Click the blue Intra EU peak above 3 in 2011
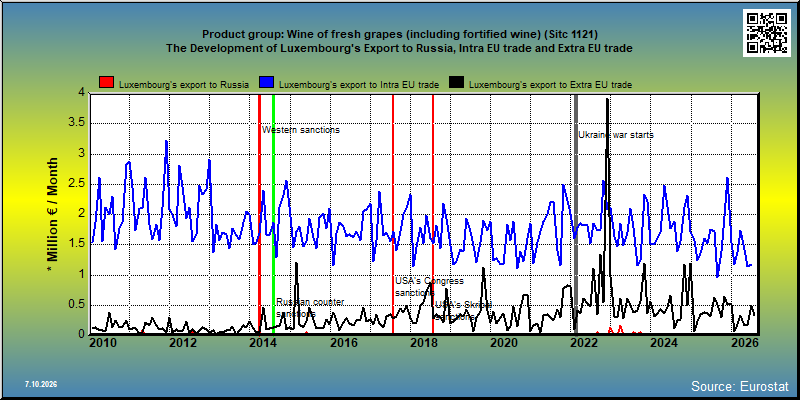Image resolution: width=800 pixels, height=400 pixels. tap(166, 142)
